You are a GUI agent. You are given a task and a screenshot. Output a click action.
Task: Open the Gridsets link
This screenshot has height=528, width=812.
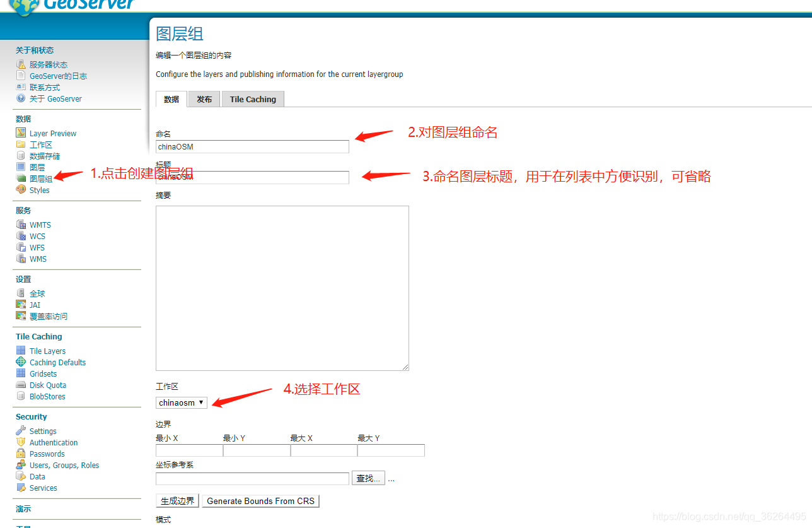tap(43, 373)
